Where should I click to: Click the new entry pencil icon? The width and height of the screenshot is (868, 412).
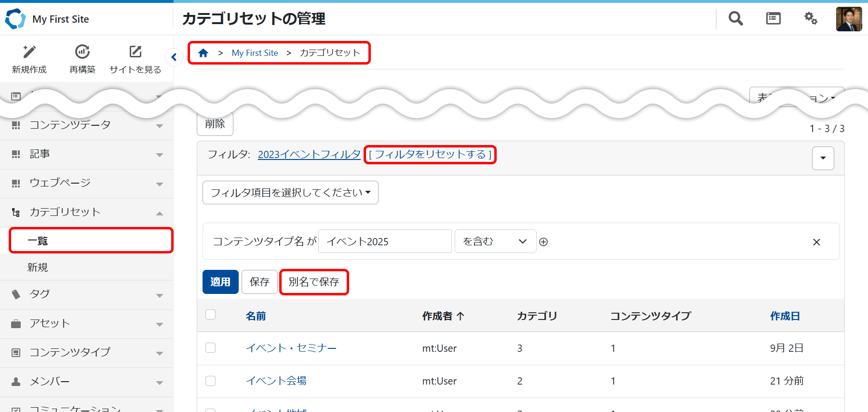(29, 52)
